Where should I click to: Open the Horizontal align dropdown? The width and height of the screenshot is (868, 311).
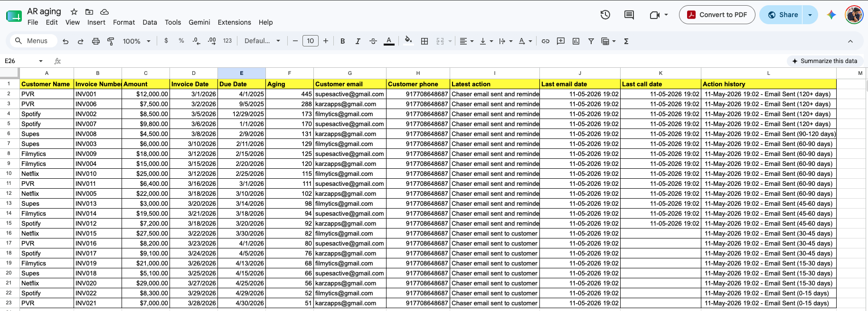(467, 41)
